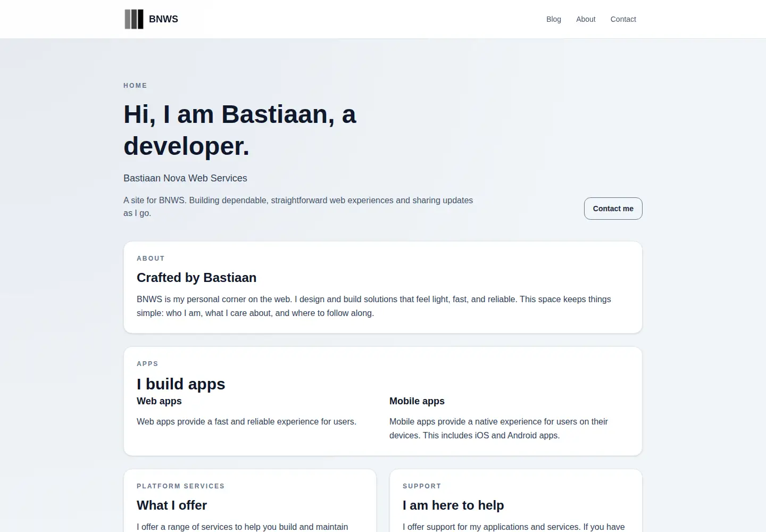Click the SUPPORT card label
The height and width of the screenshot is (532, 766).
coord(422,486)
